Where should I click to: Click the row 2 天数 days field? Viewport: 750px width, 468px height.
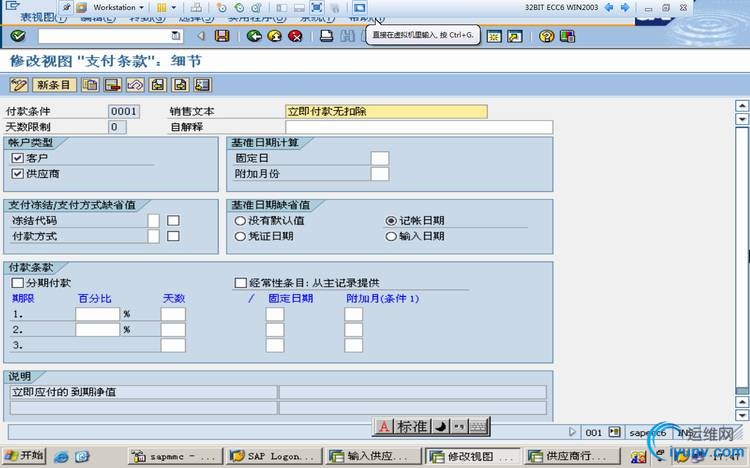(x=173, y=330)
